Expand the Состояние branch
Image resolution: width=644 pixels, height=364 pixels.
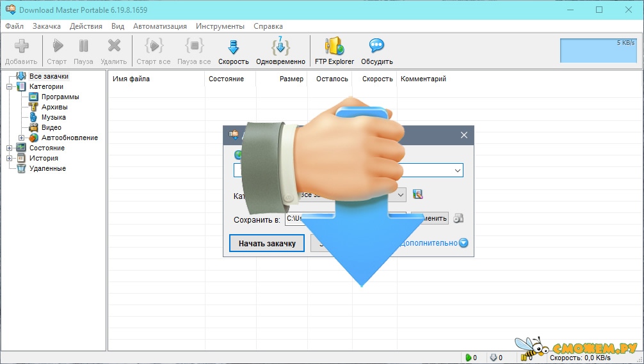pyautogui.click(x=9, y=148)
